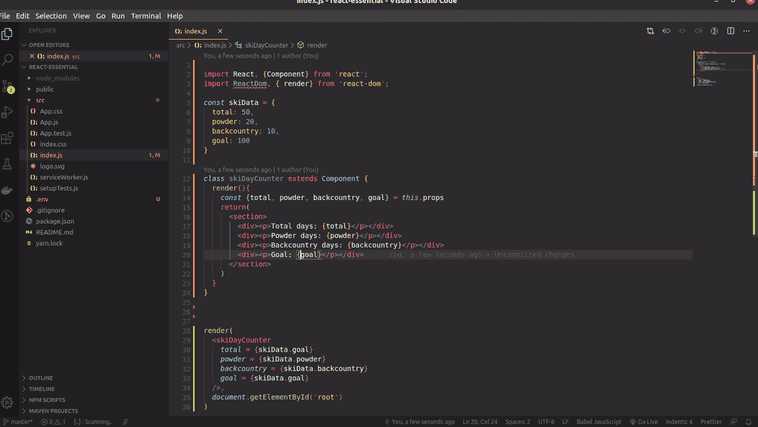The image size is (758, 427).
Task: Select the index.js editor tab
Action: click(x=199, y=31)
